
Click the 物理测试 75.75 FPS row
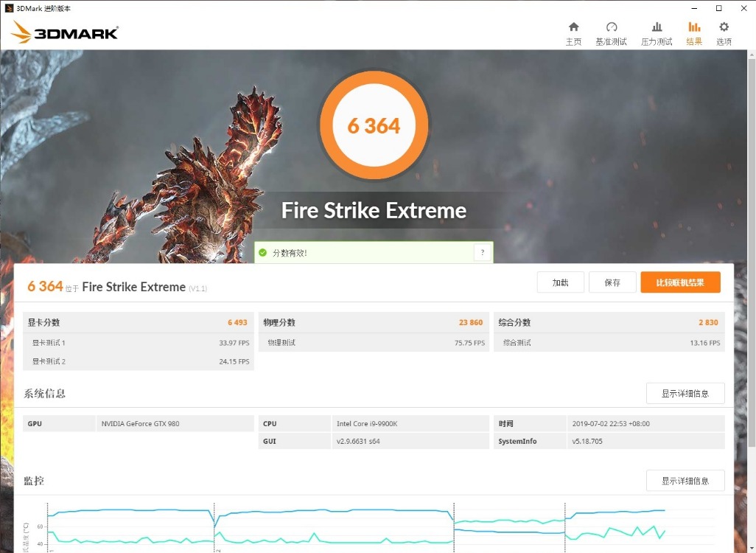(374, 343)
